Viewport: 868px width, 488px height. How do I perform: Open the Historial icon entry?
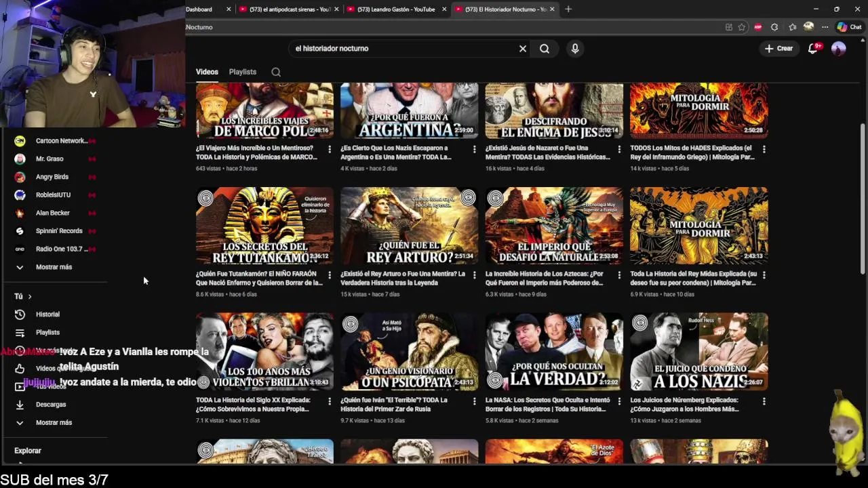point(20,314)
